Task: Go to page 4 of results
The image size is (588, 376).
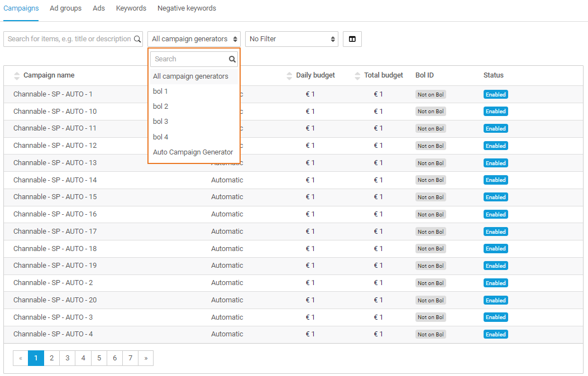Action: pyautogui.click(x=83, y=358)
